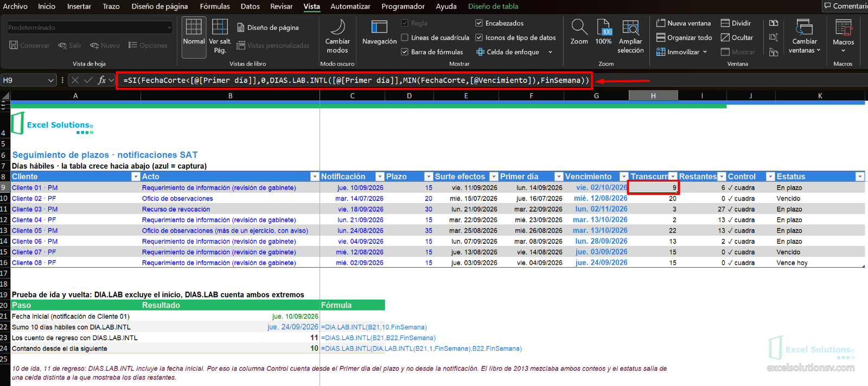Expand the formula bar options chevron
The height and width of the screenshot is (386, 868).
click(112, 80)
